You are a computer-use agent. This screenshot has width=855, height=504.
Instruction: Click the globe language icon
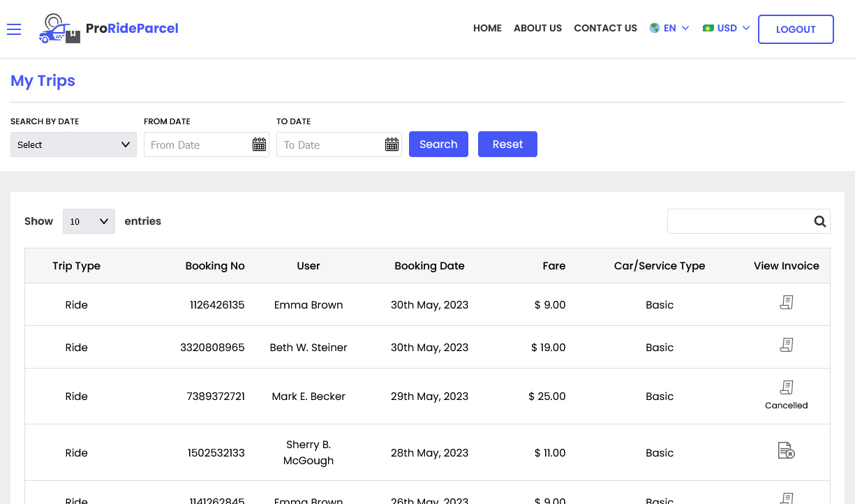655,28
